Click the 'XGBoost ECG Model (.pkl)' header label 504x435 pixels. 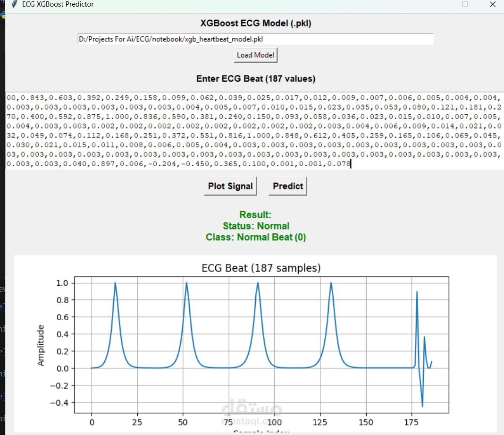click(255, 23)
